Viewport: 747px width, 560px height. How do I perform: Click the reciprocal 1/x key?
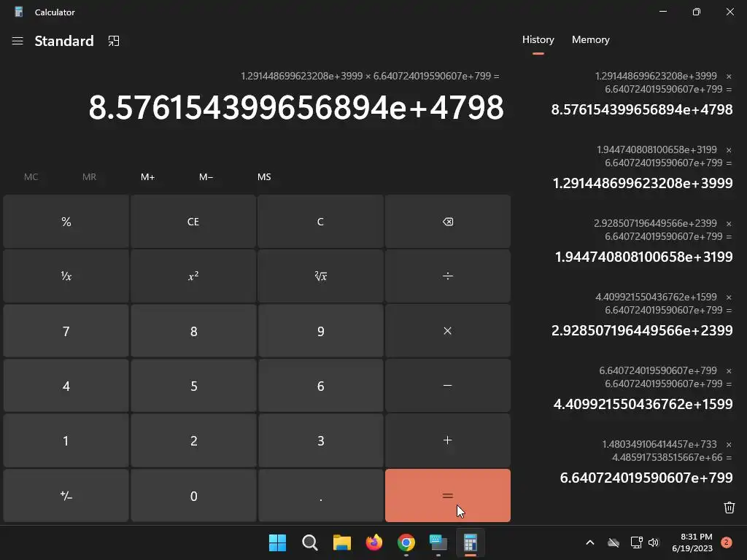click(66, 276)
